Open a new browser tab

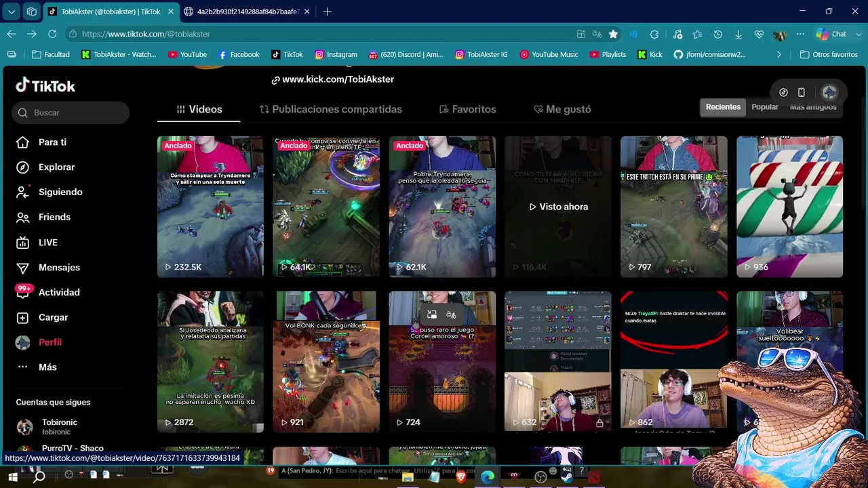coord(327,12)
